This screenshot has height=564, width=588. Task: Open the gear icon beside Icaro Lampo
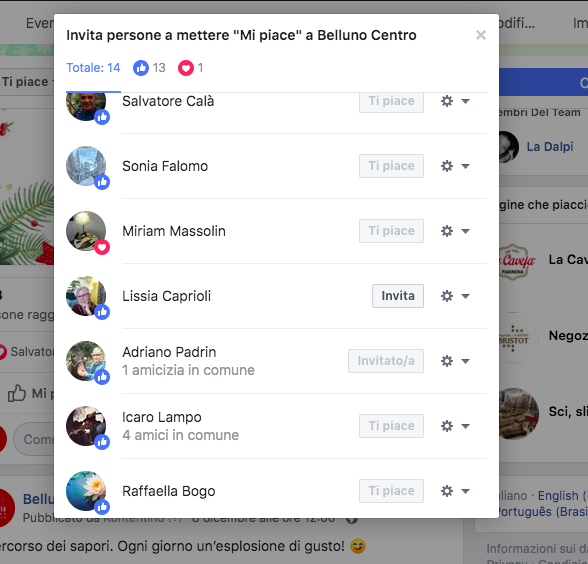click(447, 426)
